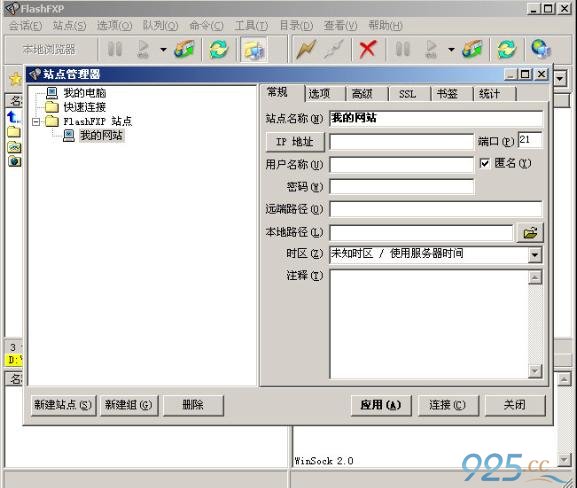Select 快速连接 folder in site tree
Viewport: 577px width, 488px height.
click(85, 107)
